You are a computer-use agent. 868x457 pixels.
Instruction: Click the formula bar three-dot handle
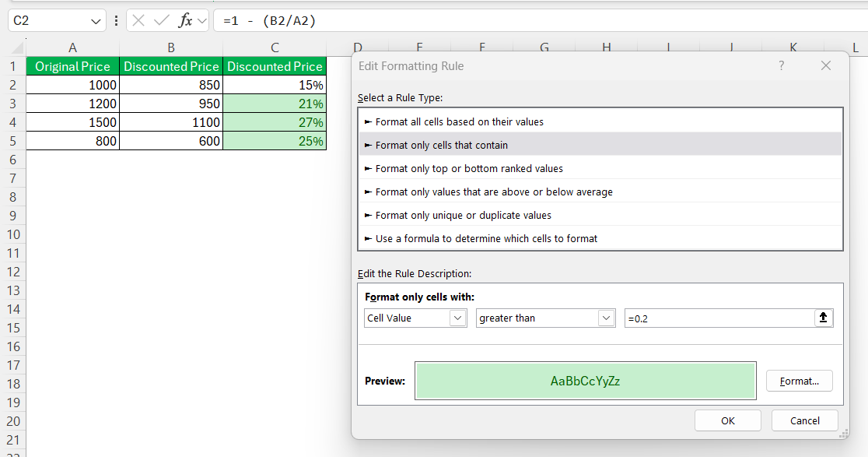tap(116, 21)
